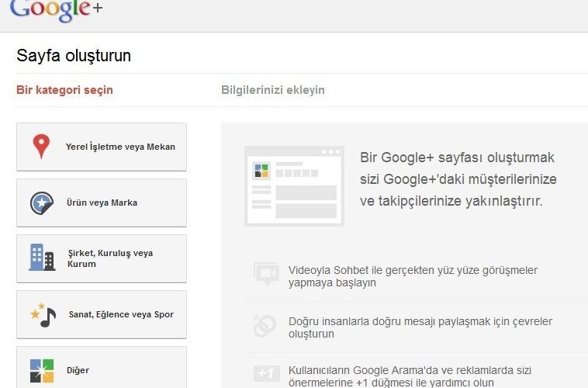The width and height of the screenshot is (588, 388).
Task: Open the Bir kategori seçin step
Action: [64, 90]
